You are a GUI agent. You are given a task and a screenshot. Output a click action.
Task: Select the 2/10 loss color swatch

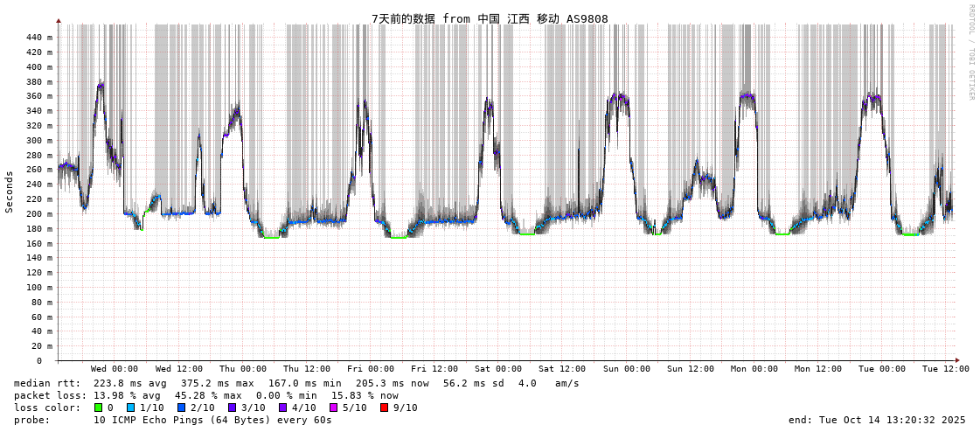click(181, 408)
